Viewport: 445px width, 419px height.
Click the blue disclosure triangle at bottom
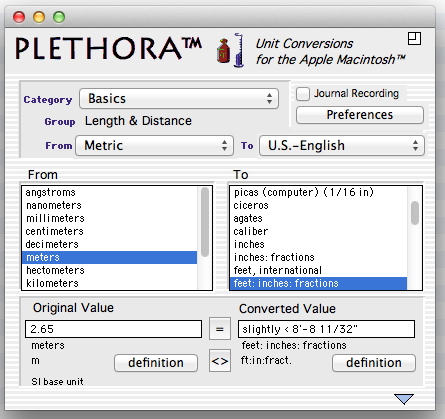point(404,399)
